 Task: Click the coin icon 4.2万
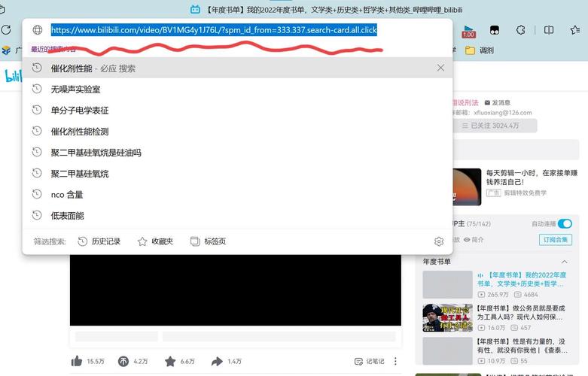123,362
